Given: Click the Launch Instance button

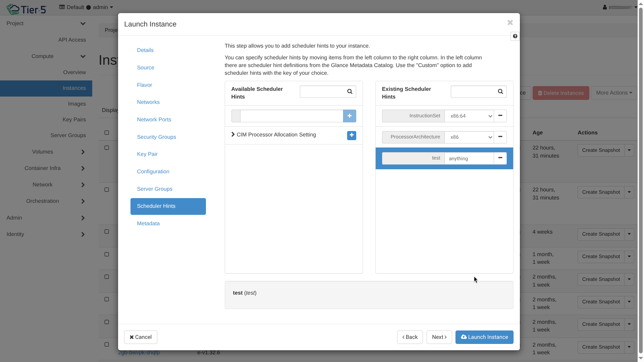Looking at the screenshot, I should (484, 337).
